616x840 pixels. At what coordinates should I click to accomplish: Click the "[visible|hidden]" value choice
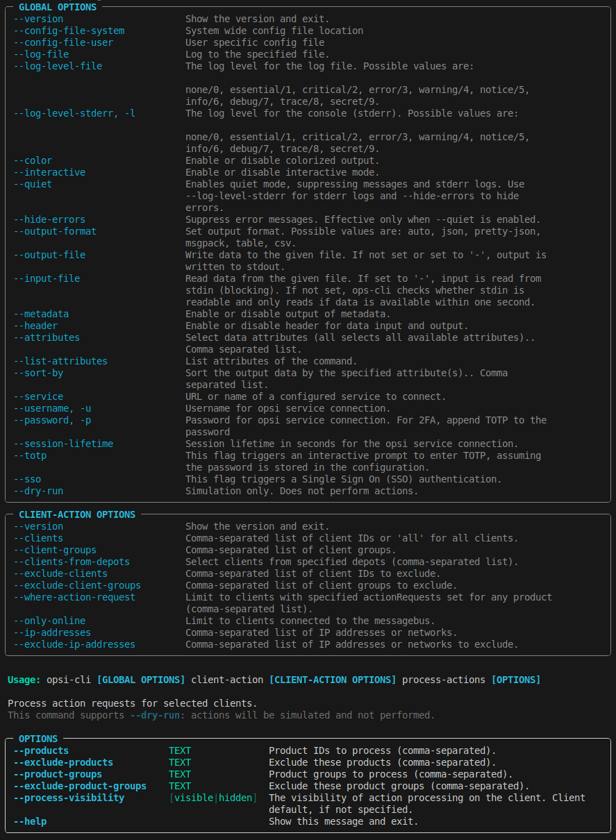pos(213,798)
